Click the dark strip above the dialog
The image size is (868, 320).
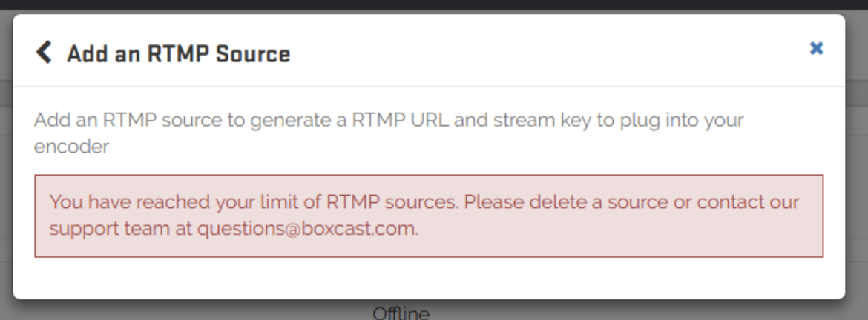pos(434,6)
